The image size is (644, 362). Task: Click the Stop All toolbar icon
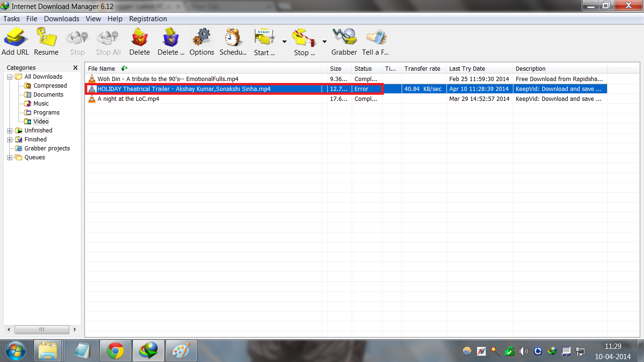pyautogui.click(x=108, y=41)
